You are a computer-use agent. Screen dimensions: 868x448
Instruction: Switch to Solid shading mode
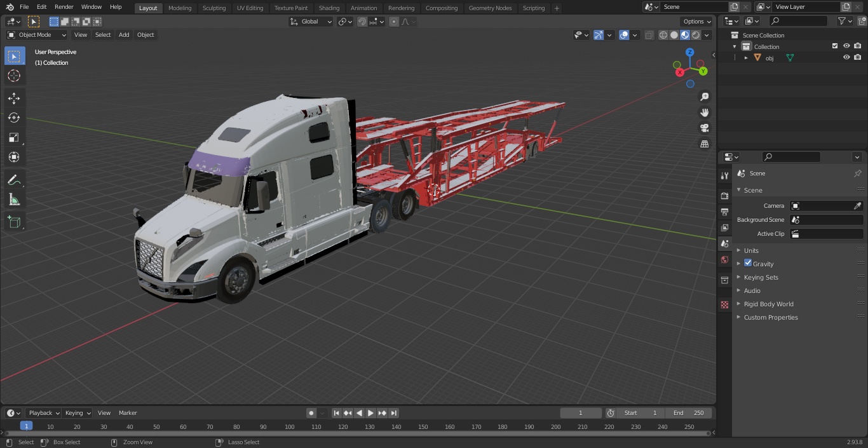[674, 35]
